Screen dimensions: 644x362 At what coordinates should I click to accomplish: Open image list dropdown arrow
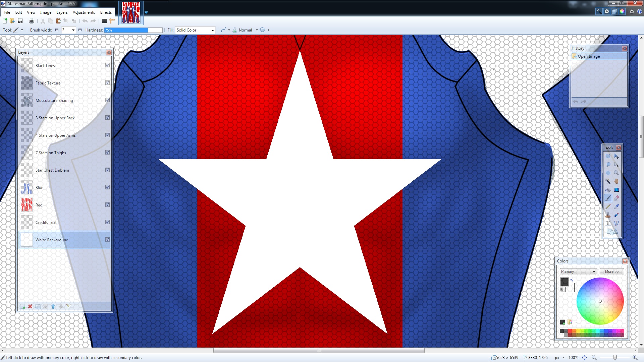146,12
